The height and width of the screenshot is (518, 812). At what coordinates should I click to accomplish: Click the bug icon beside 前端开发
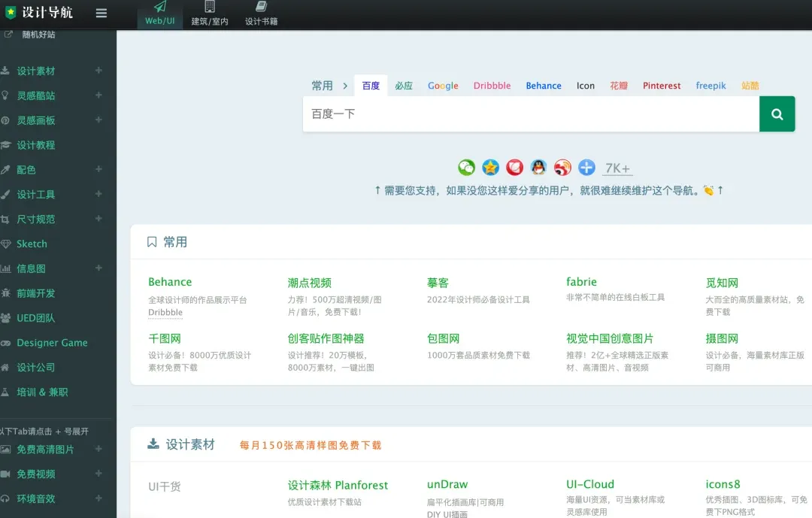[5, 293]
